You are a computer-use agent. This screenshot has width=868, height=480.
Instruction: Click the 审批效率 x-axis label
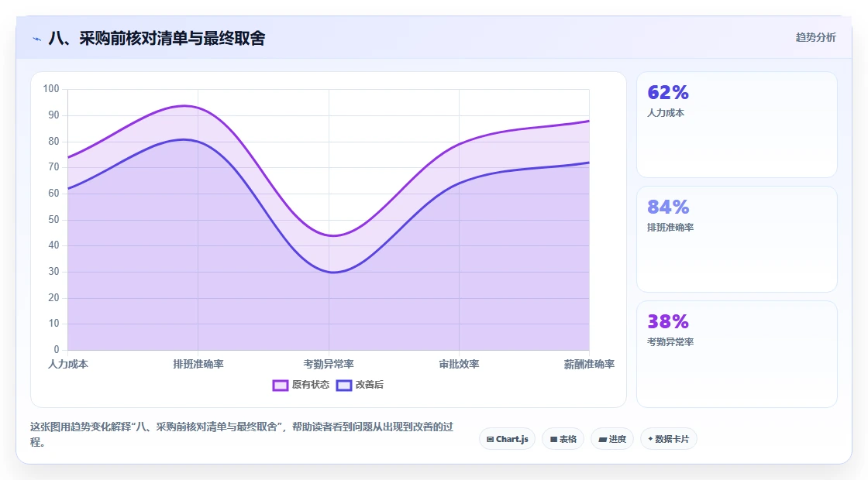pos(459,364)
